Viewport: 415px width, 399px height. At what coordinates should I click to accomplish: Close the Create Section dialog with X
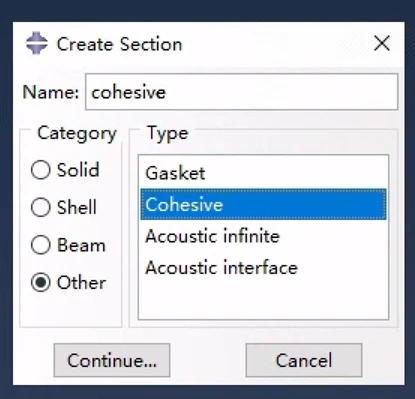pos(382,43)
